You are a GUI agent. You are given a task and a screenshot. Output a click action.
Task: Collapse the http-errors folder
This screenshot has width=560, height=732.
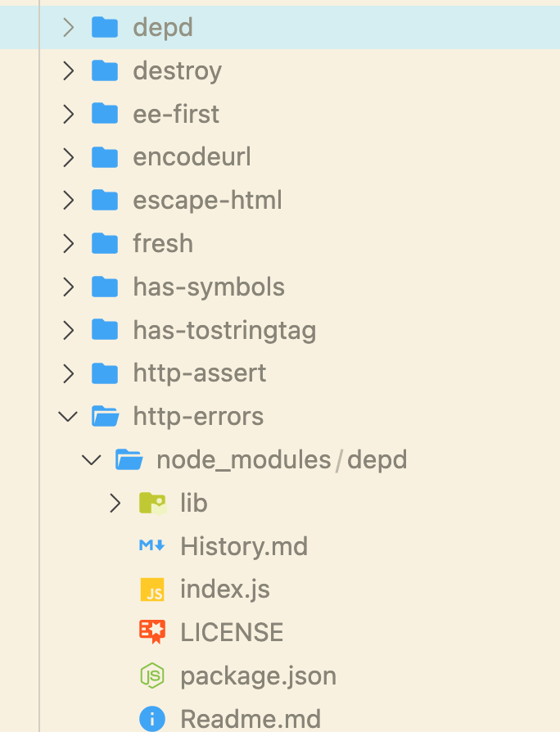[x=68, y=416]
